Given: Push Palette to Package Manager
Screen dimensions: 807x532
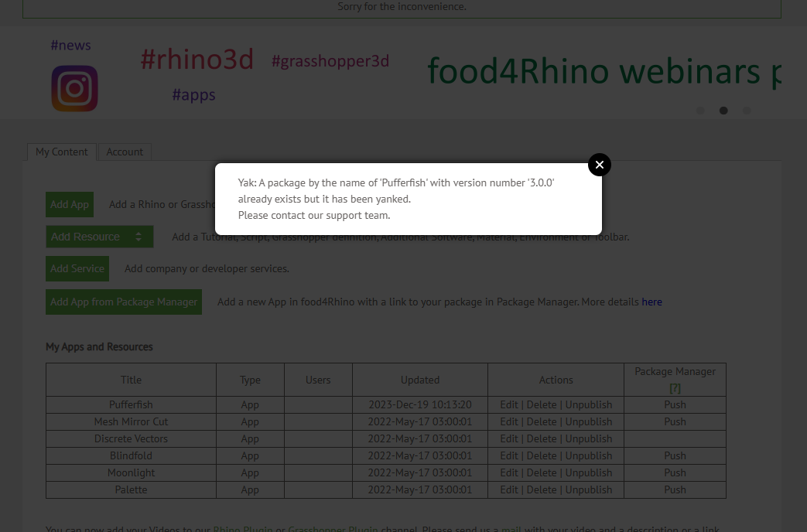Looking at the screenshot, I should [675, 489].
